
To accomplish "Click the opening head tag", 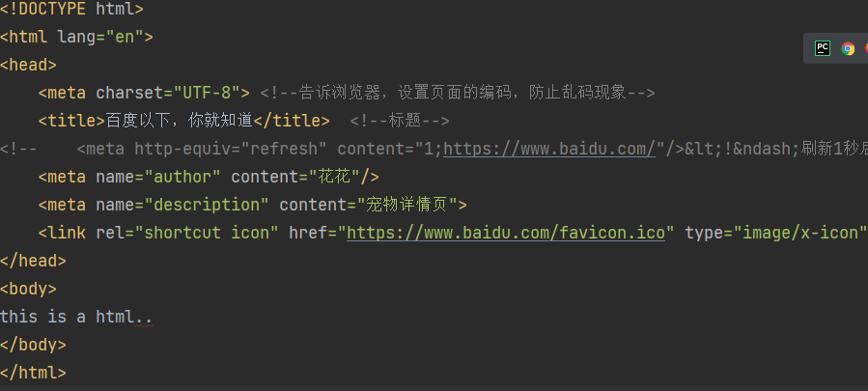I will [28, 66].
